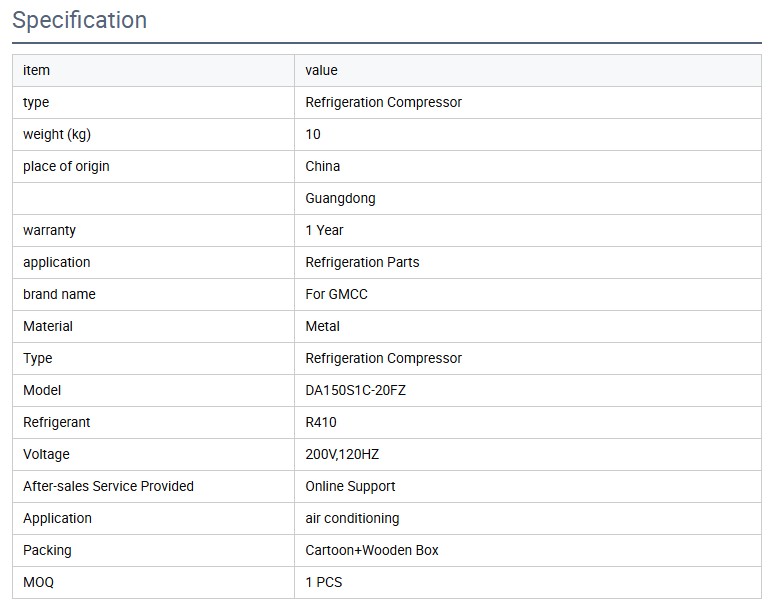Viewport: 772px width, 608px height.
Task: Select the 'place of origin' label
Action: coord(66,166)
